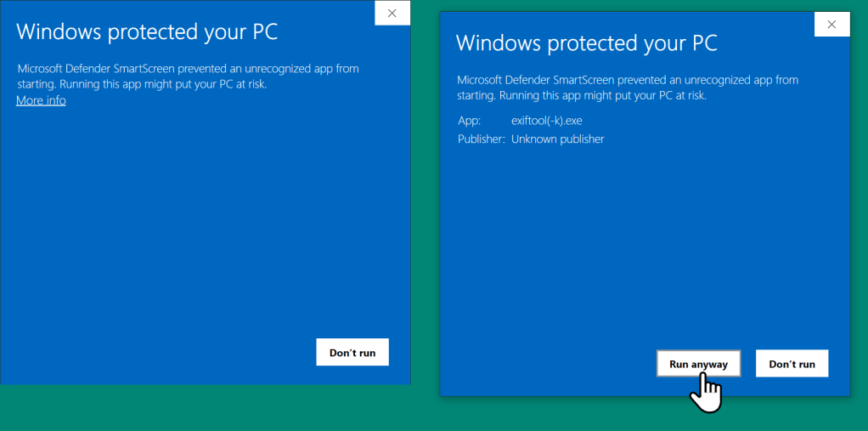Image resolution: width=868 pixels, height=431 pixels.
Task: Click the "App:" label
Action: coord(469,121)
